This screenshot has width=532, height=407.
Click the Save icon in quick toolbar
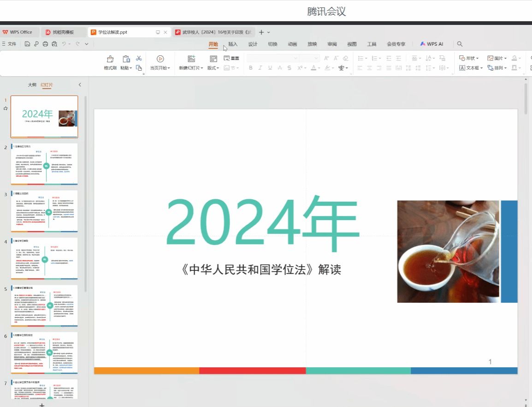28,44
